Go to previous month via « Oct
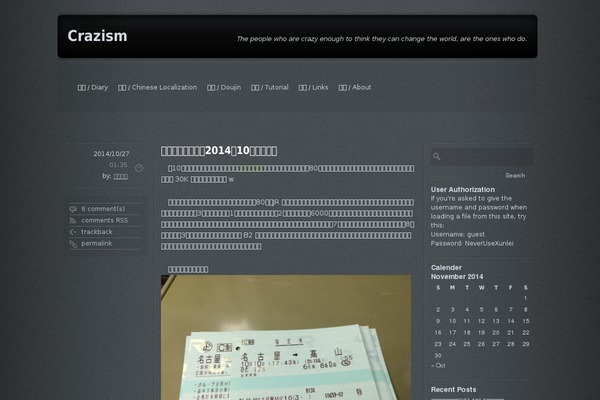Viewport: 600px width, 400px height. 438,366
